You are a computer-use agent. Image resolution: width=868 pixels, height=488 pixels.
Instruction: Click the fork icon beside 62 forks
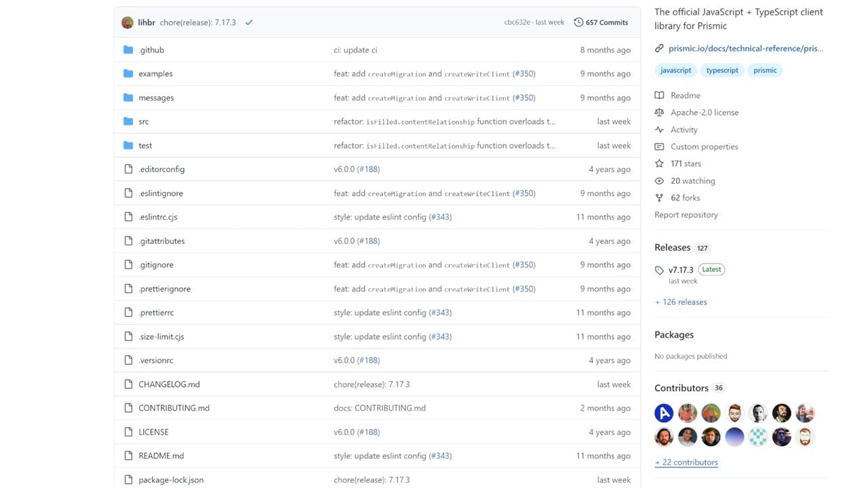coord(659,198)
